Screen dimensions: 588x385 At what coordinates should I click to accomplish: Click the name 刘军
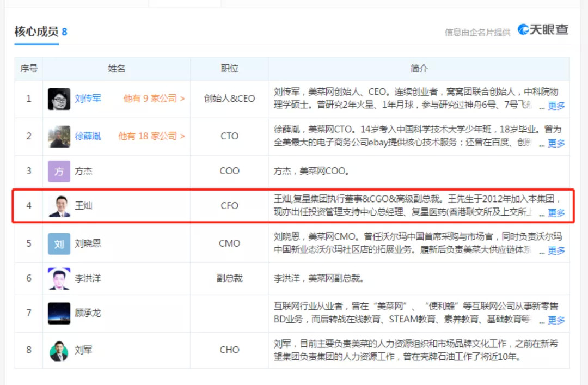83,350
